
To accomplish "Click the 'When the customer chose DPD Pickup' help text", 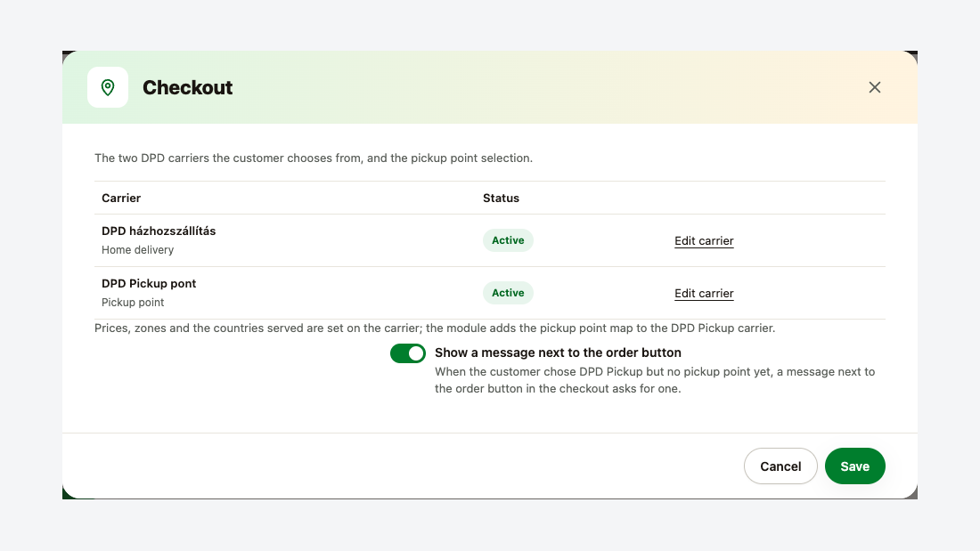I will 655,380.
